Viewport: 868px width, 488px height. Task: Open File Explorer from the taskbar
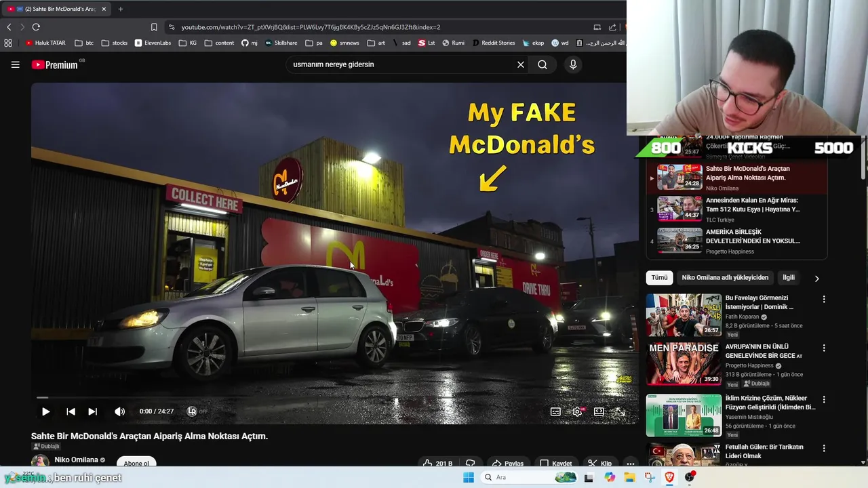pos(630,477)
